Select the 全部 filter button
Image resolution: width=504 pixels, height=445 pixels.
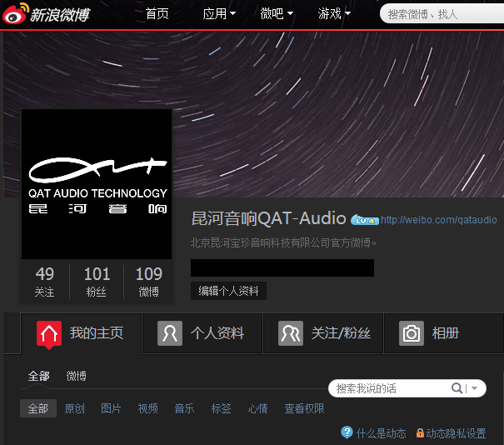coord(38,408)
